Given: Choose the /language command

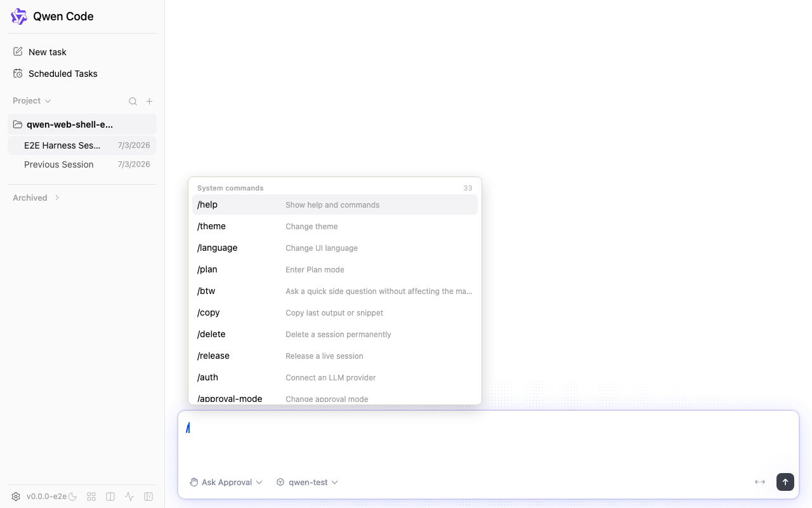Looking at the screenshot, I should [x=335, y=248].
